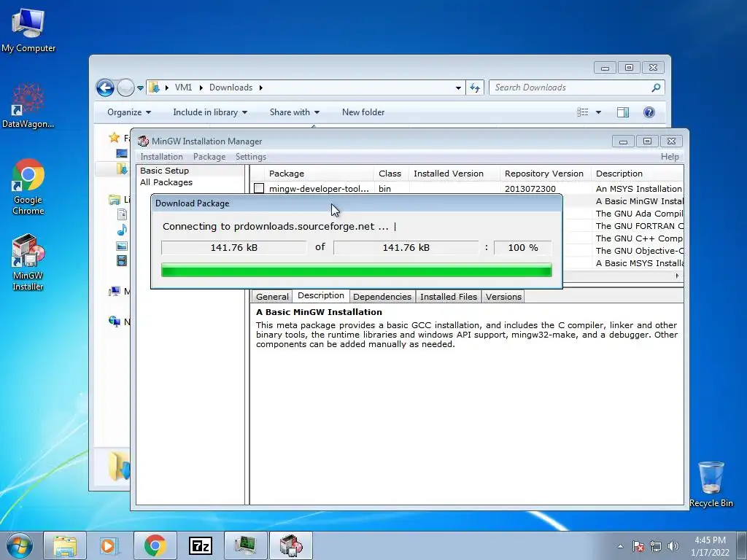Open My Computer desktop icon
747x560 pixels.
28,29
